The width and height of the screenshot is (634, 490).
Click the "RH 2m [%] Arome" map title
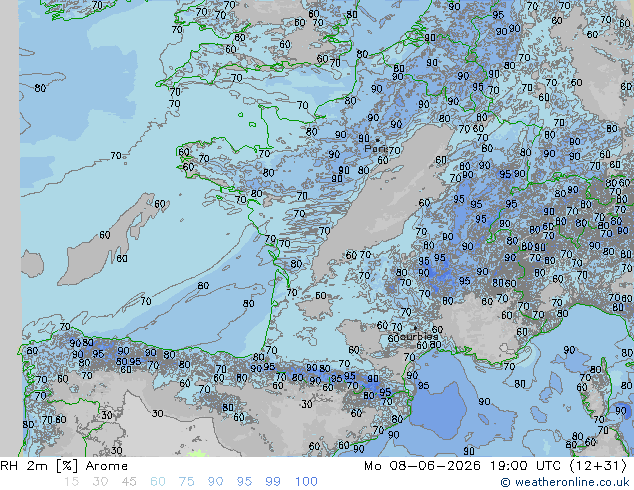[64, 466]
